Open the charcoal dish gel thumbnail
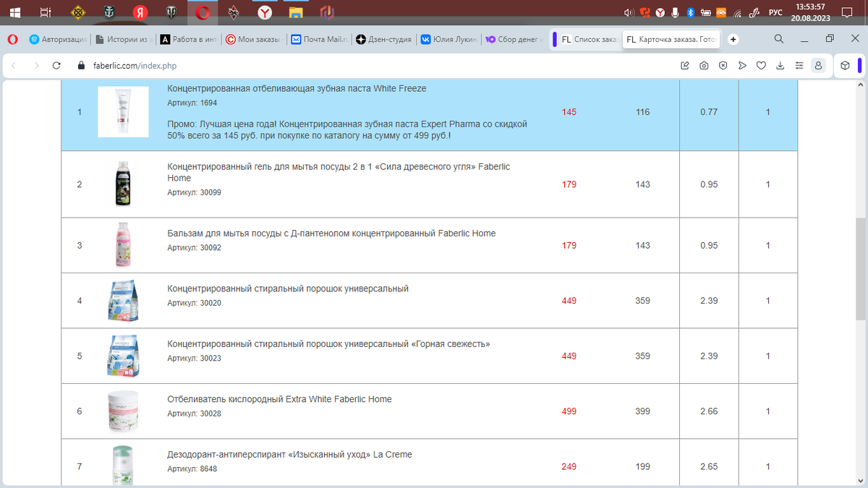Viewport: 868px width, 488px height. (x=123, y=184)
